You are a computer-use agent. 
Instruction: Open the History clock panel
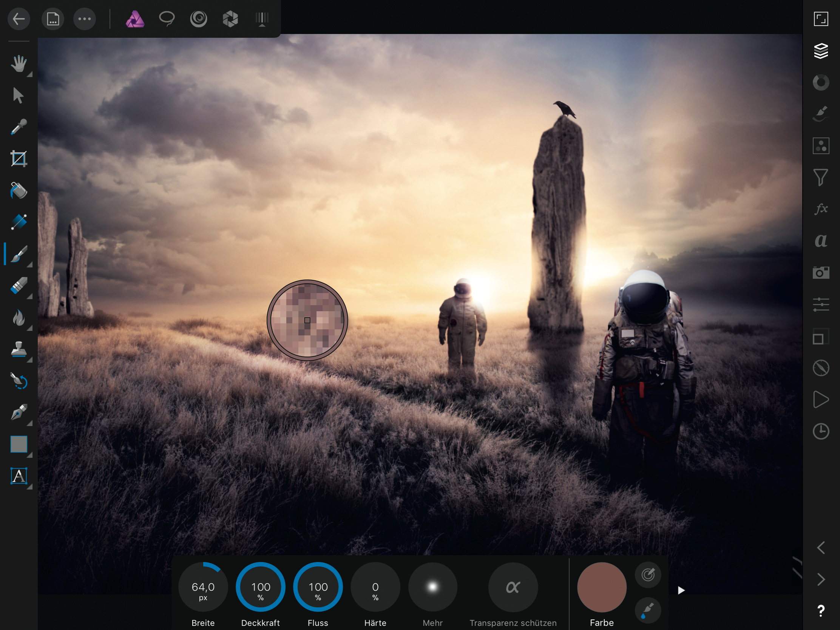(821, 431)
